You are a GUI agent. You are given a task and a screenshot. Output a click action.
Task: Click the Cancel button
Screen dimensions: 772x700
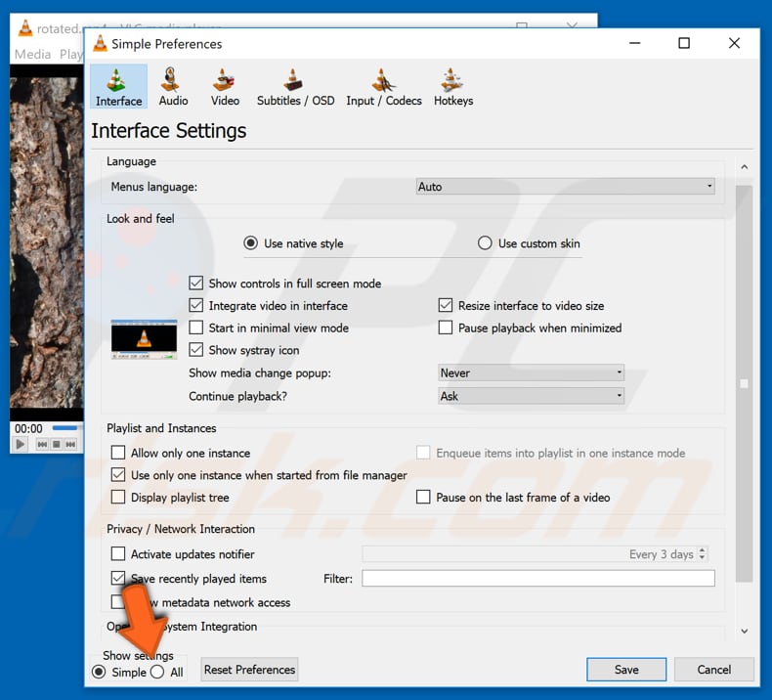[x=714, y=670]
